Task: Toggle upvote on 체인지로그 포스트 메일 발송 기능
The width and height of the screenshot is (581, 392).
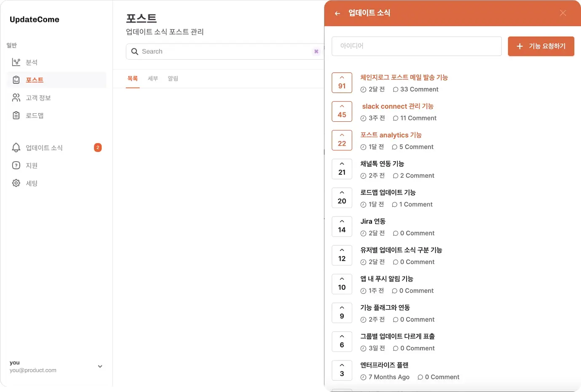Action: pyautogui.click(x=342, y=83)
